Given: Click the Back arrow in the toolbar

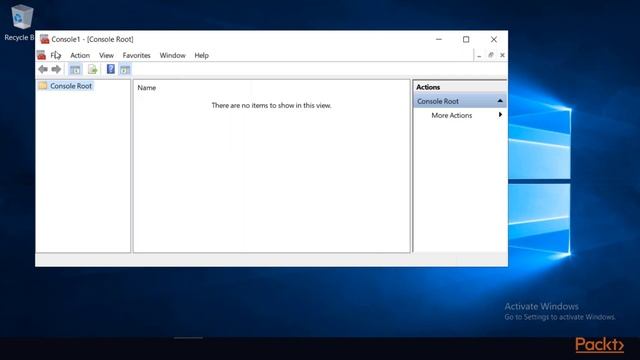Looking at the screenshot, I should tap(43, 69).
